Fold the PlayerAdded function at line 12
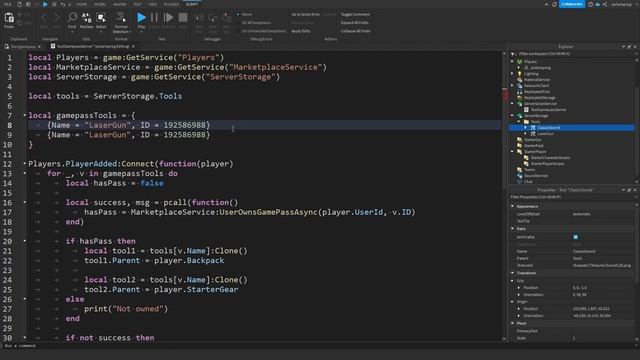 click(x=24, y=163)
